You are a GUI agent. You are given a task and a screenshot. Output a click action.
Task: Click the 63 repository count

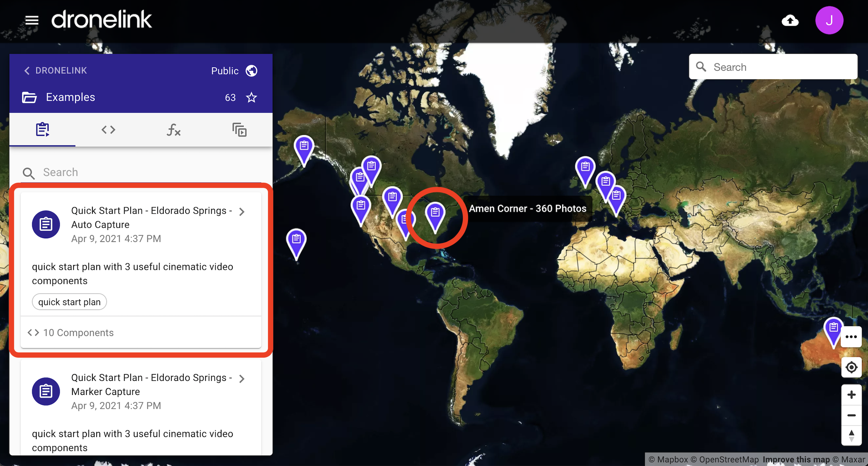pos(230,98)
